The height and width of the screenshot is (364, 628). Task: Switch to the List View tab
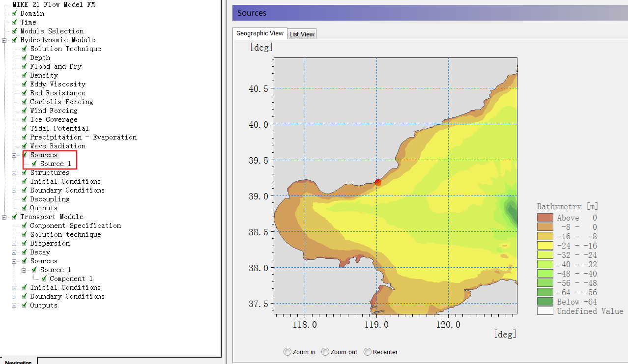(302, 34)
